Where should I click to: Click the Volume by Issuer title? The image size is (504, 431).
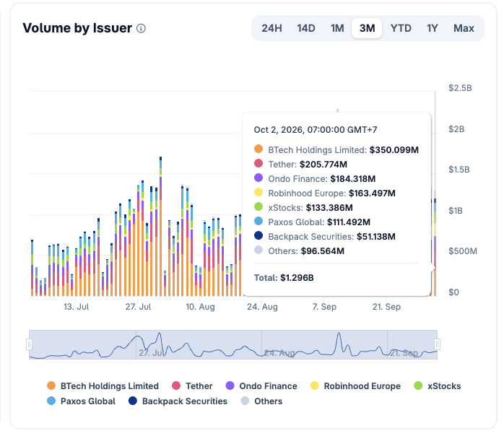click(x=77, y=28)
